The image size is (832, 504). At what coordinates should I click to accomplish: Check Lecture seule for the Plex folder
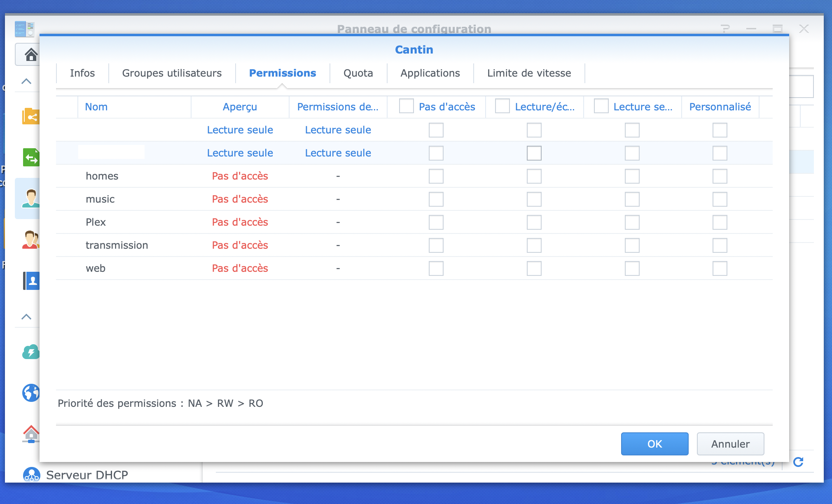[632, 222]
